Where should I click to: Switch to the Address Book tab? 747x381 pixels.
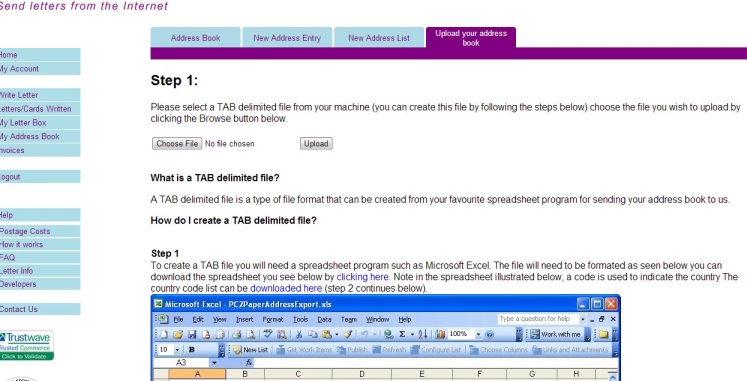[x=195, y=38]
